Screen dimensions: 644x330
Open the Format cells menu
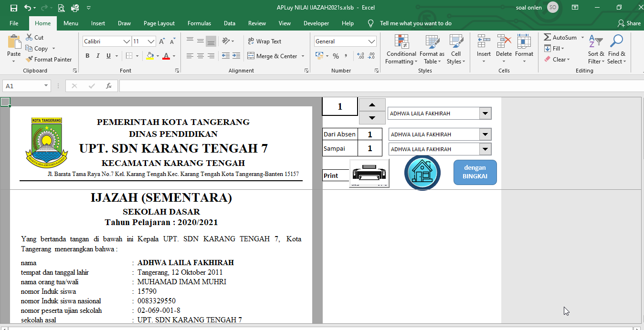click(x=524, y=50)
